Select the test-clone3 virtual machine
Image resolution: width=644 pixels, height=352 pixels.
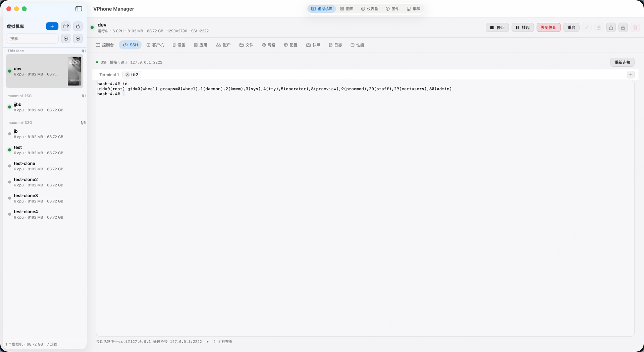[44, 198]
